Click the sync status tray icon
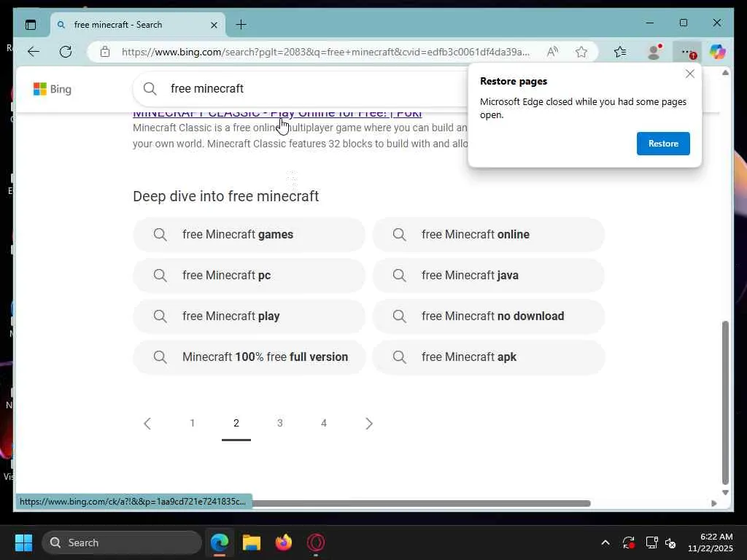Image resolution: width=747 pixels, height=560 pixels. (628, 542)
